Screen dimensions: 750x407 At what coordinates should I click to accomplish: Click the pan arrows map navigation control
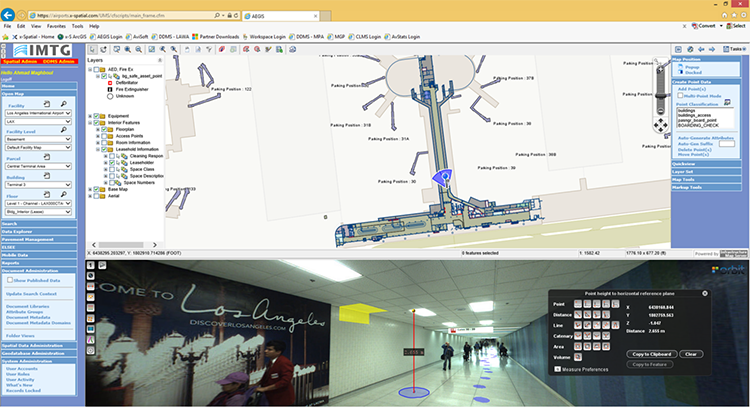tap(659, 126)
